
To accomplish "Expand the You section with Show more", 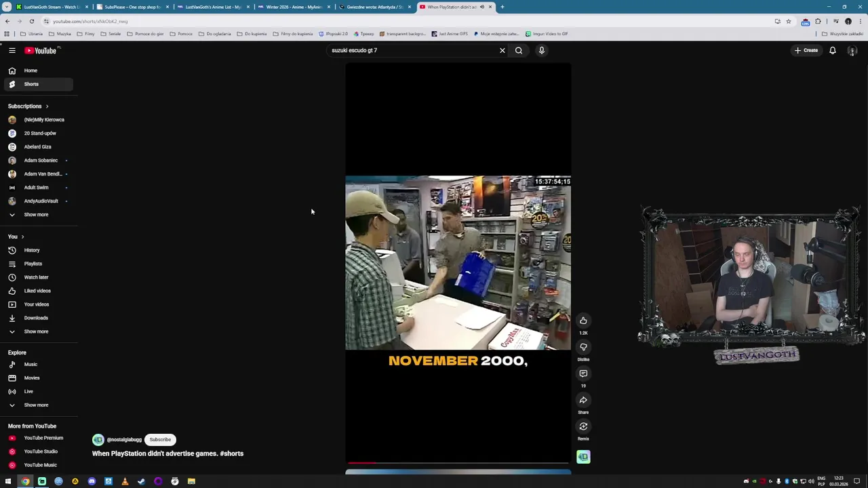I will [x=36, y=331].
